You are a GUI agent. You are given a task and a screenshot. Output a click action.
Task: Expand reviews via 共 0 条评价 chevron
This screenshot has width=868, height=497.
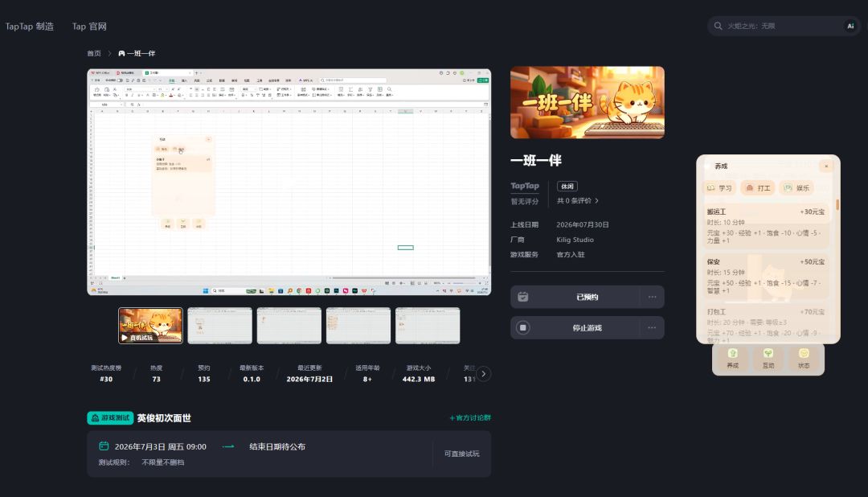pos(596,200)
